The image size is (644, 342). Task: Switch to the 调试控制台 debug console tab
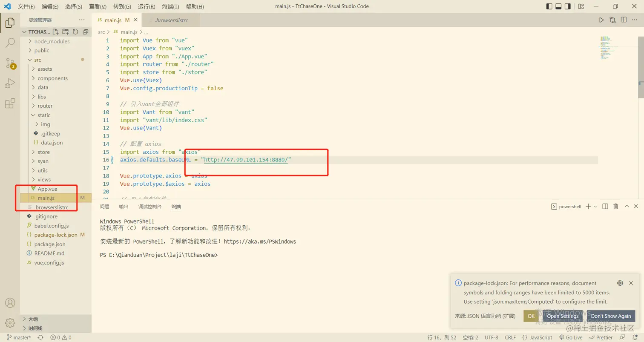pos(150,207)
